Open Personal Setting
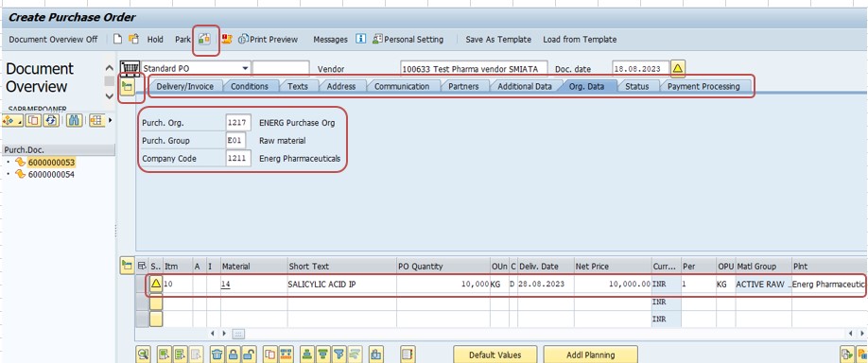The image size is (868, 363). point(408,40)
